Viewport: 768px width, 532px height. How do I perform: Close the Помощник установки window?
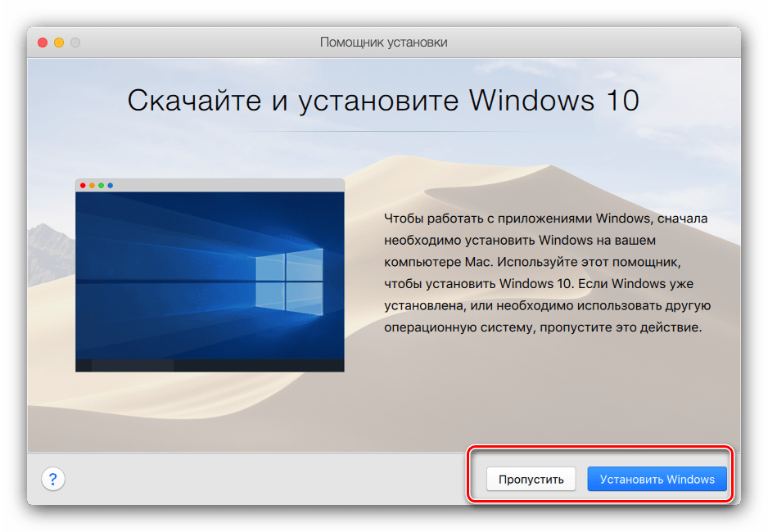click(x=43, y=43)
